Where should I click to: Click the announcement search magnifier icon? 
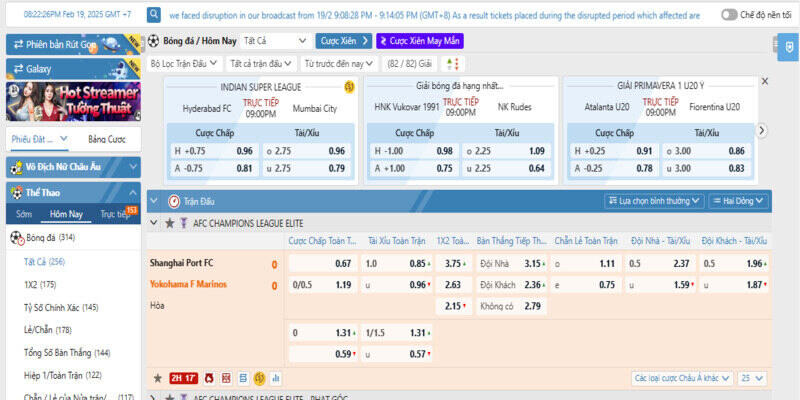pyautogui.click(x=153, y=15)
